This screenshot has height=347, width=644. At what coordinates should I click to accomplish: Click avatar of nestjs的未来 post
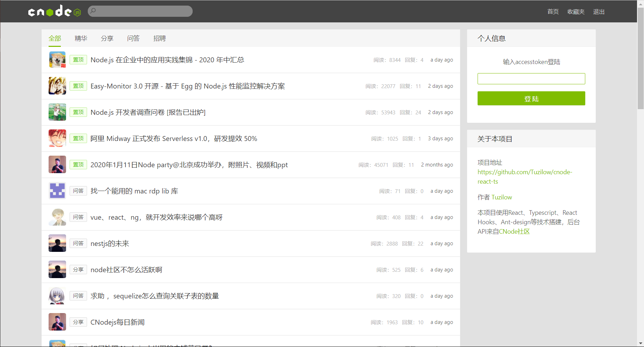click(x=57, y=243)
